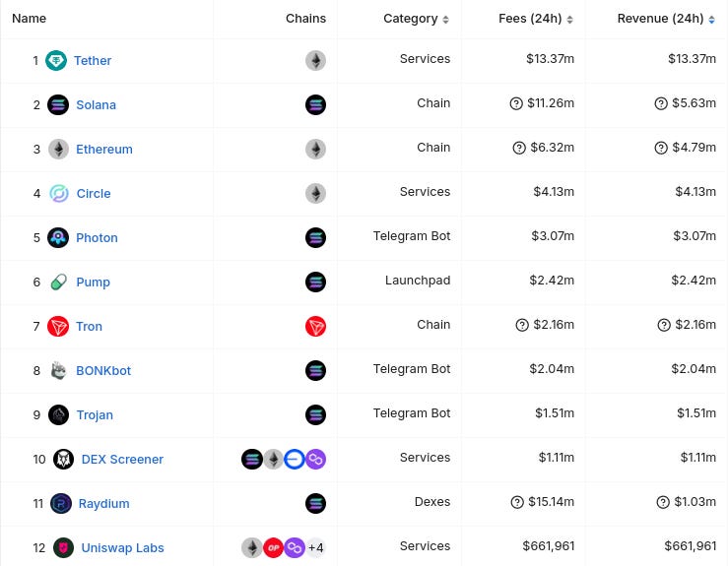Click Tron chain icon in Chains column
The image size is (728, 566).
[315, 326]
